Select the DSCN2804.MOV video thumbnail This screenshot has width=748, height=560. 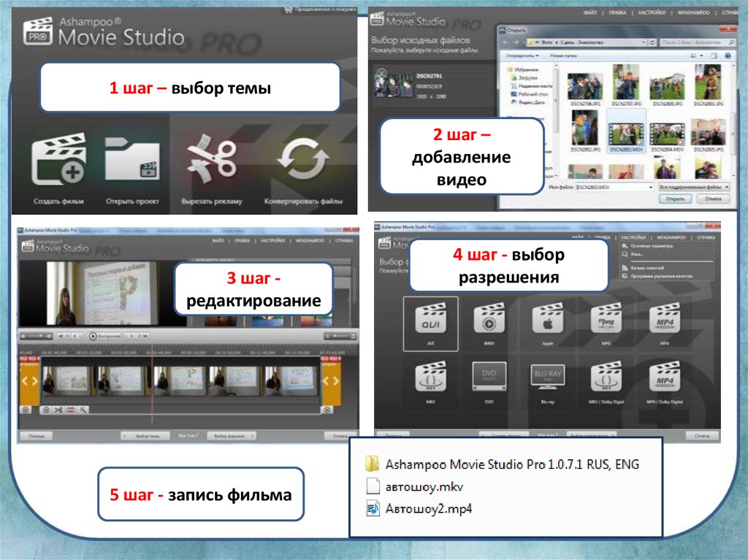pos(668,135)
